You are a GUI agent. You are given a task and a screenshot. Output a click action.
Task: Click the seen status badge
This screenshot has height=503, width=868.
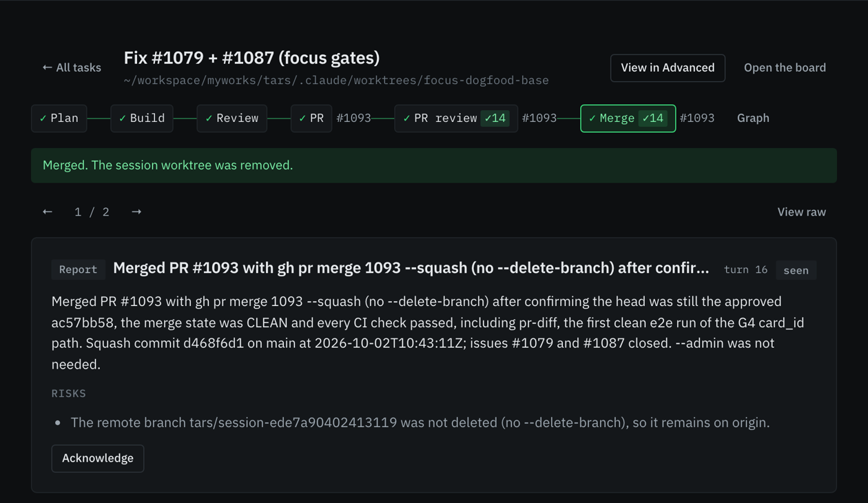point(796,270)
